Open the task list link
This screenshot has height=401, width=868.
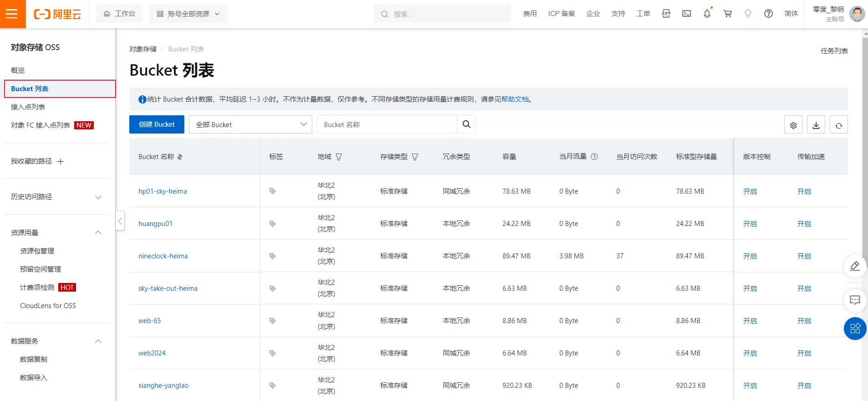(834, 51)
